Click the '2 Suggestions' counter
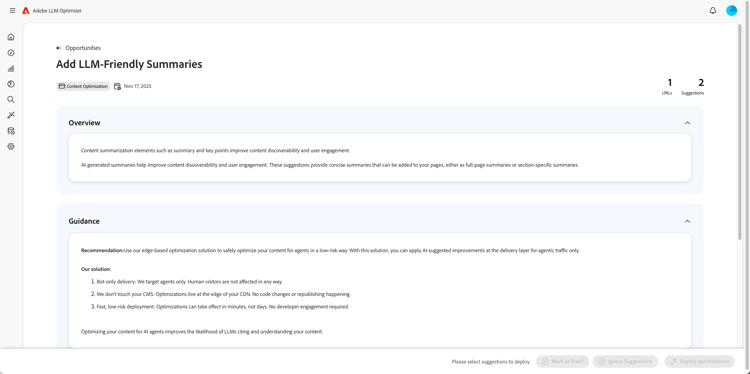The height and width of the screenshot is (374, 750). pyautogui.click(x=693, y=87)
